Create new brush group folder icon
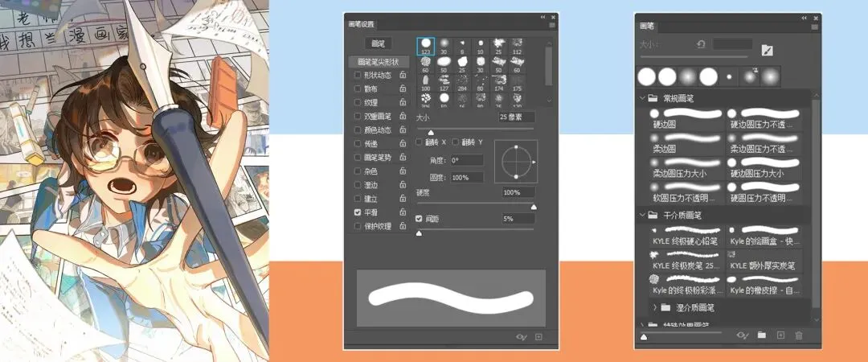 pyautogui.click(x=762, y=335)
